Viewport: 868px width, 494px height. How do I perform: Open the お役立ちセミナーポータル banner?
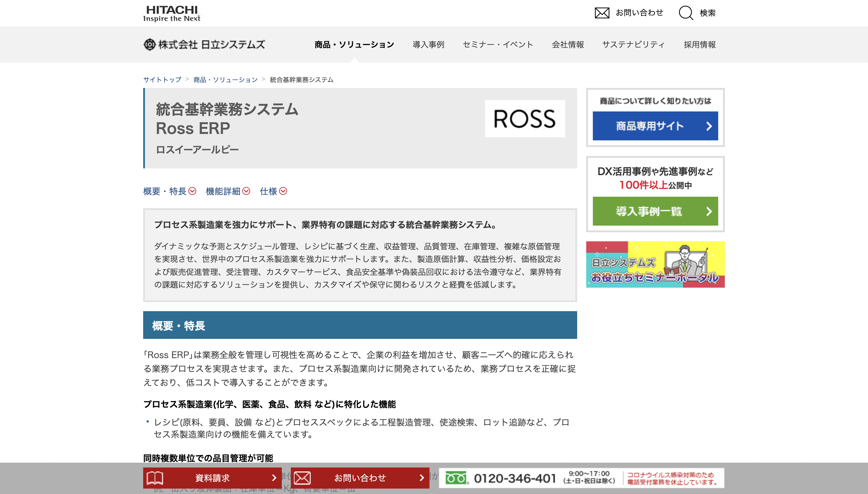click(655, 264)
